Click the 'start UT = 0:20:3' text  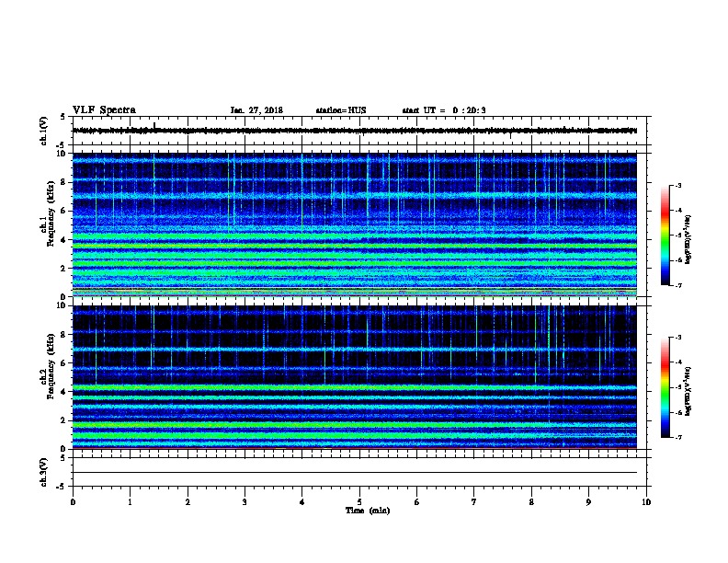(x=444, y=110)
